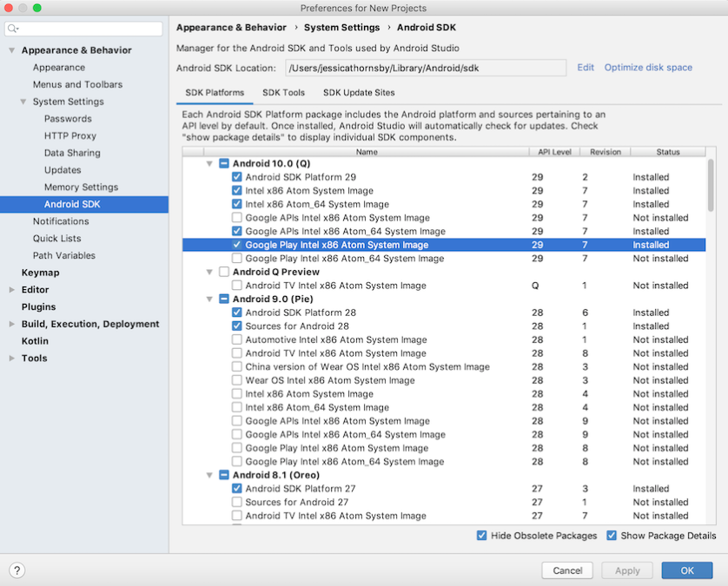Click the Cancel button
Image resolution: width=728 pixels, height=586 pixels.
coord(567,570)
